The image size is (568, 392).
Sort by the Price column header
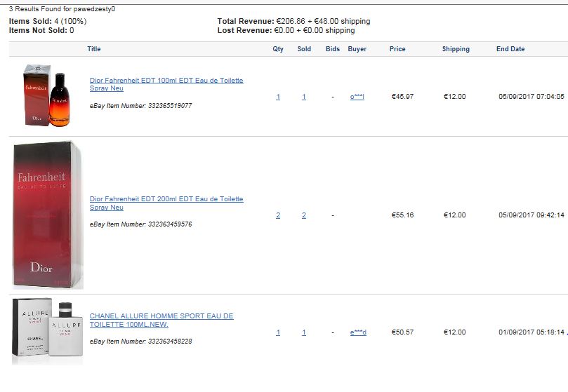397,49
